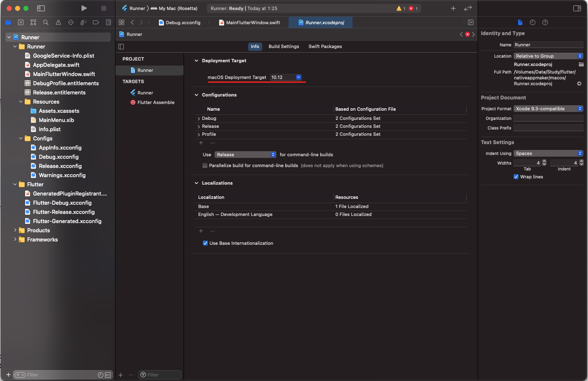
Task: Click the red error badge in the jump bar
Action: pyautogui.click(x=468, y=34)
